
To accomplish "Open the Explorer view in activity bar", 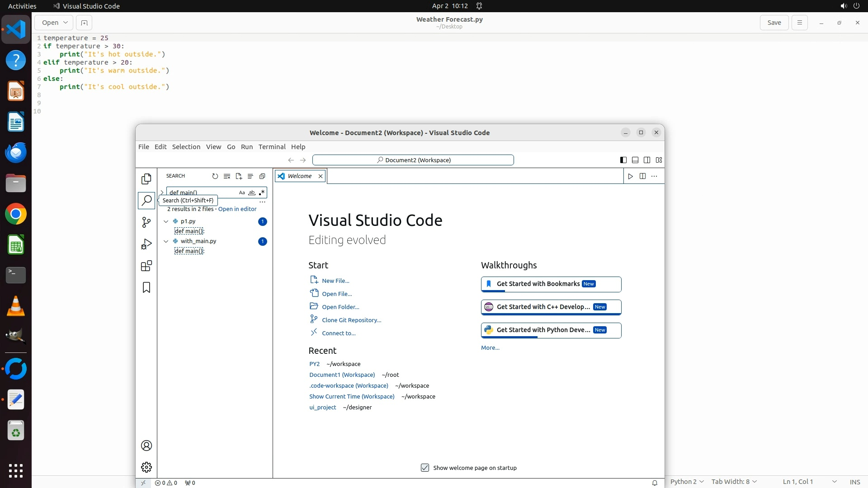I will coord(146,179).
